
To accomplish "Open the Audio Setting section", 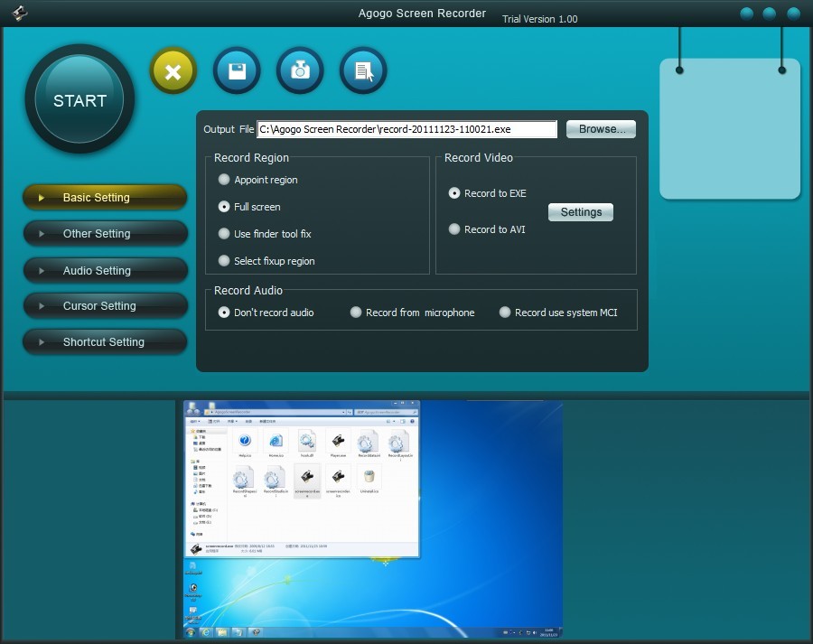I will (105, 270).
